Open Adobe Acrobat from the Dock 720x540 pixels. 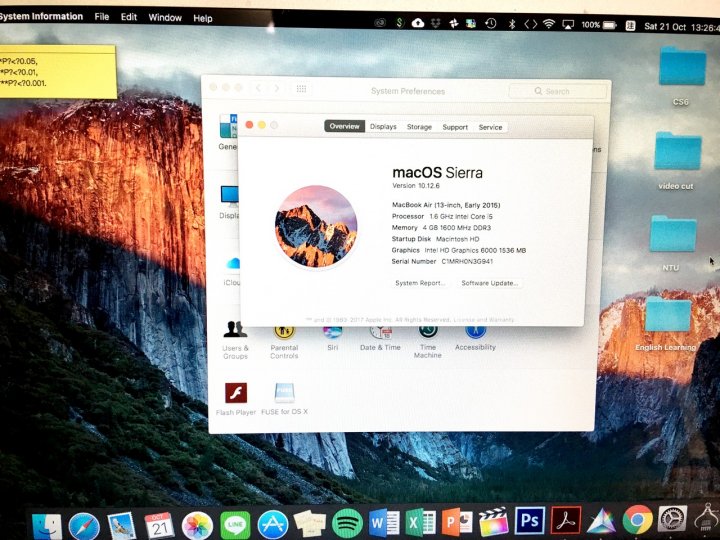566,520
